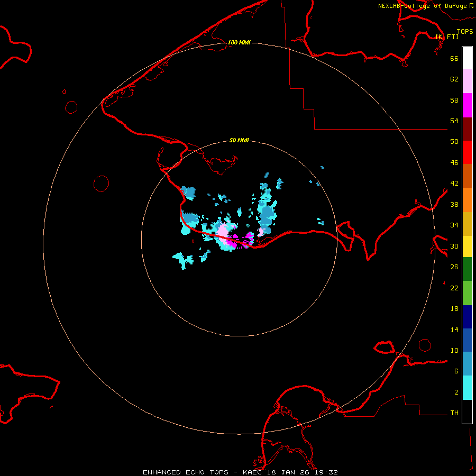Click the "6" legend value
476x476 pixels.
pos(456,371)
